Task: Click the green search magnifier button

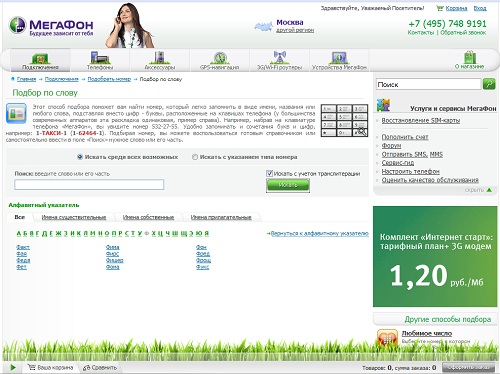Action: click(x=489, y=84)
